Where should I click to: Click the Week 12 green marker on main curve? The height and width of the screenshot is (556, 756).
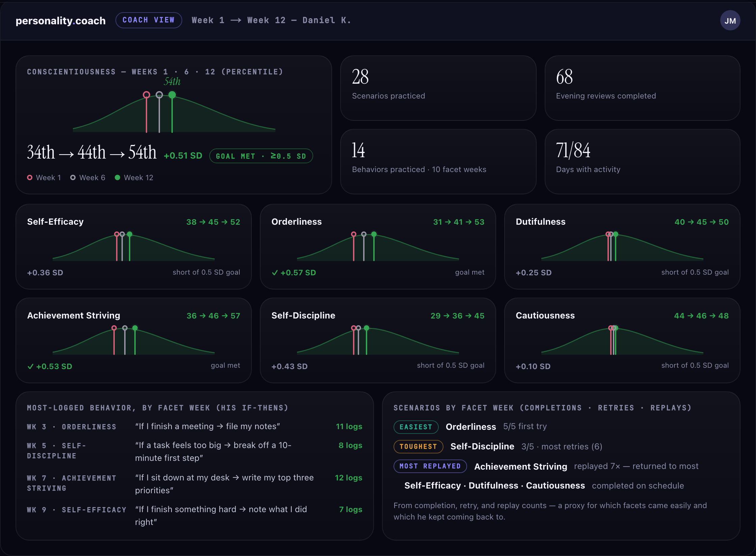[x=172, y=95]
